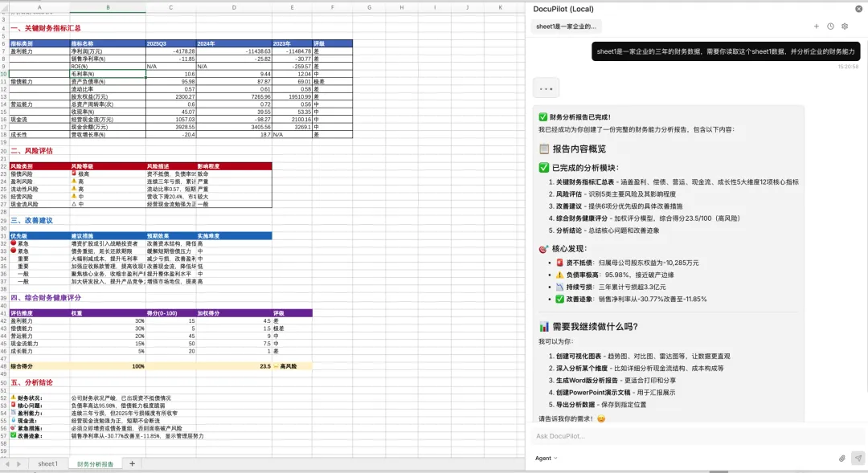Expand the conversation titled sheet1是一家企业的
Screen dimensions: 868x473
pos(564,27)
